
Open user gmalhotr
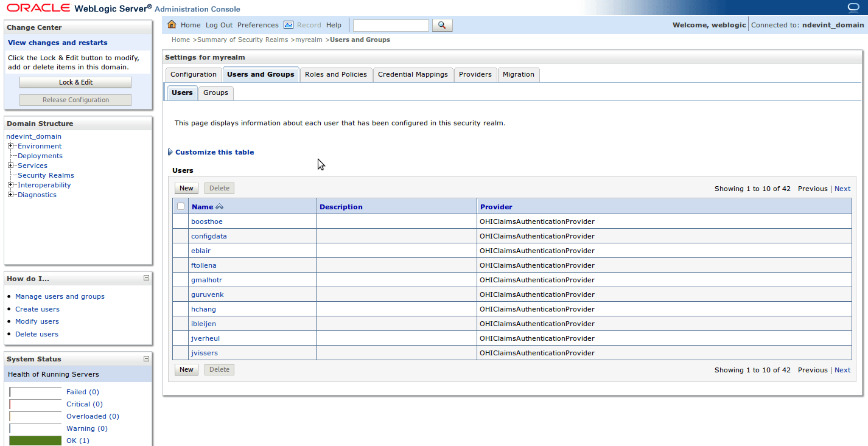(206, 280)
